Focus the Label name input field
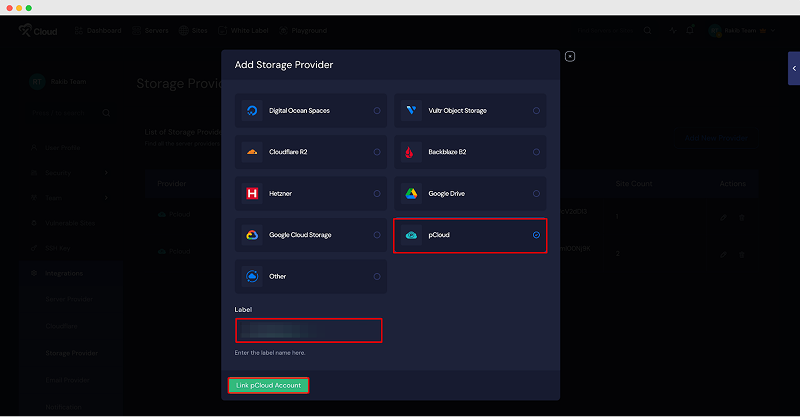800x417 pixels. pos(309,330)
